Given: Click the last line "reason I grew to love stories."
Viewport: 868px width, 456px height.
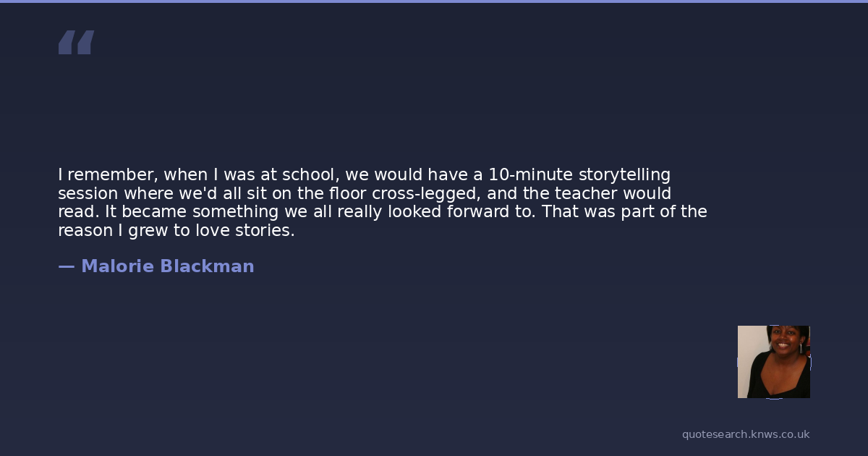Looking at the screenshot, I should [176, 231].
